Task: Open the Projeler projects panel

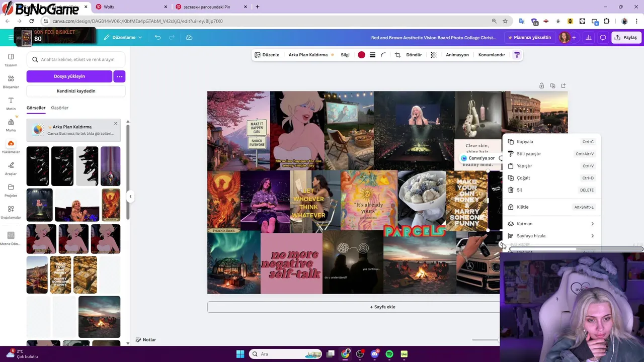Action: (11, 190)
